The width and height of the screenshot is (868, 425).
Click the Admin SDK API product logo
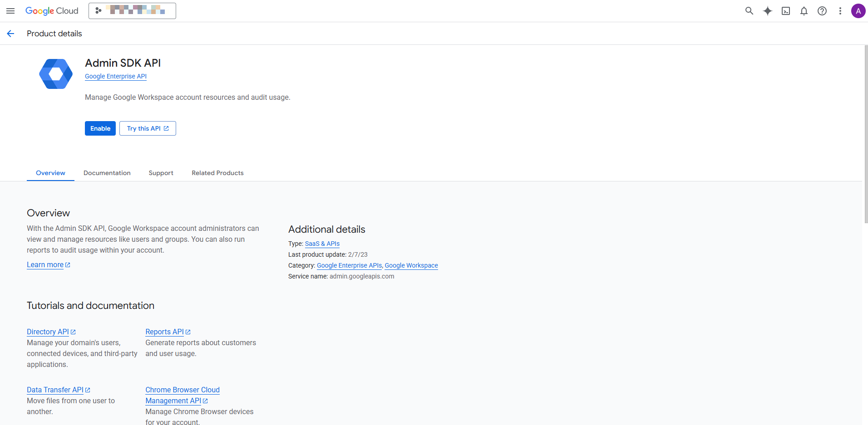56,74
